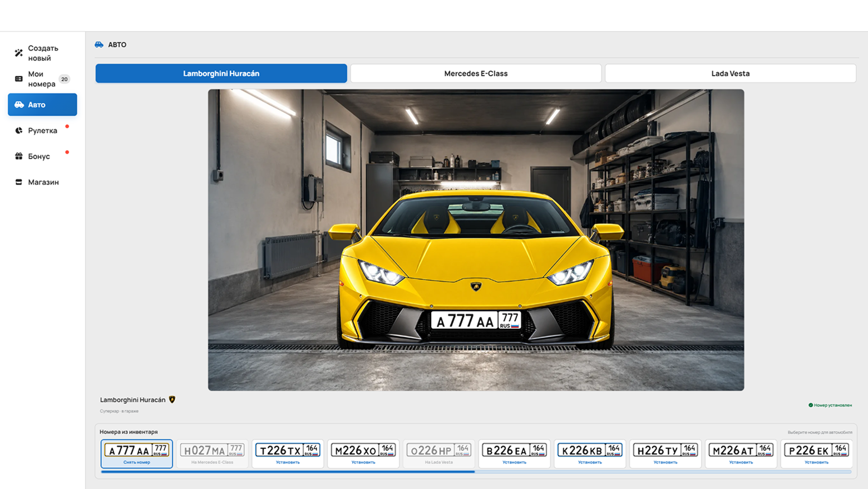Click the Lamborghini emblem beside the car name
Screen dimensions: 868x489
[172, 399]
